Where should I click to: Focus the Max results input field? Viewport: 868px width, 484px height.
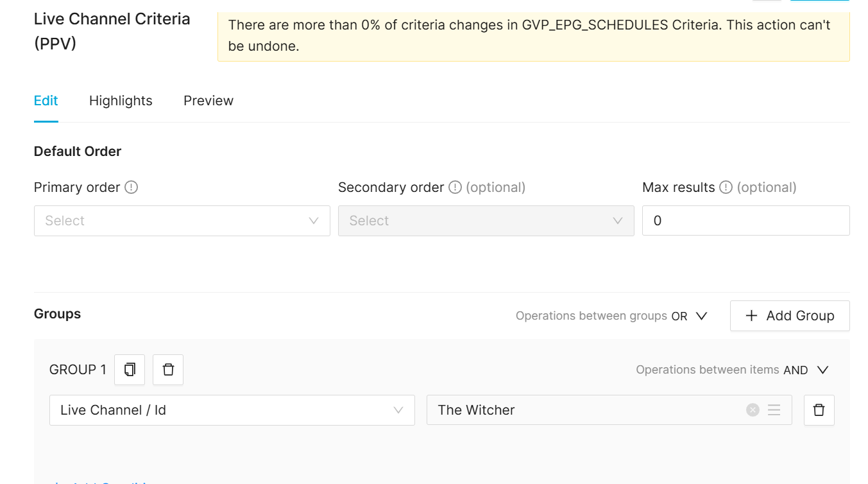745,221
